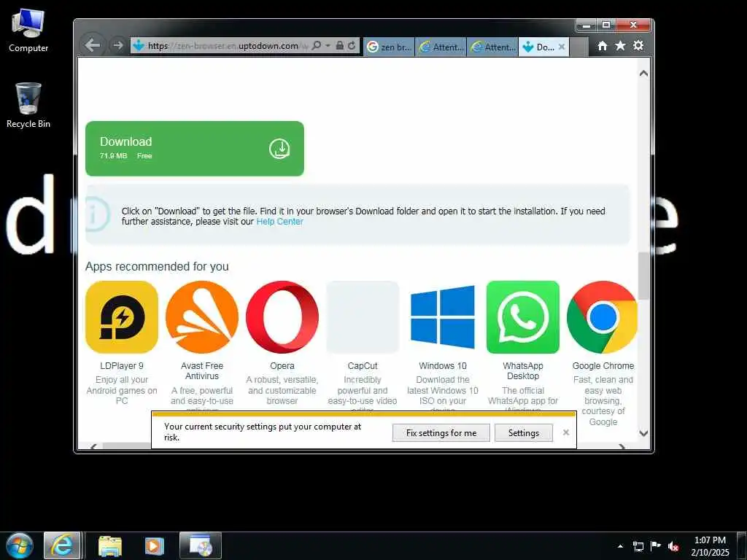Screen dimensions: 747x560
Task: Click the CapCut placeholder thumbnail
Action: [363, 317]
